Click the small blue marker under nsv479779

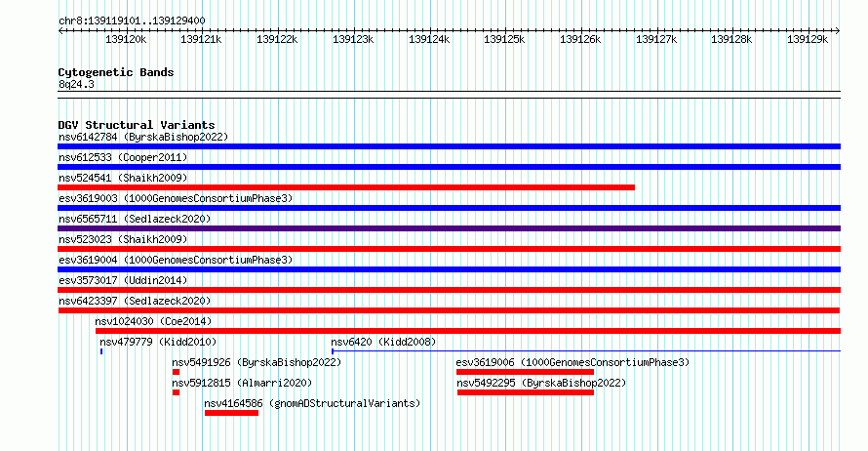[x=101, y=351]
